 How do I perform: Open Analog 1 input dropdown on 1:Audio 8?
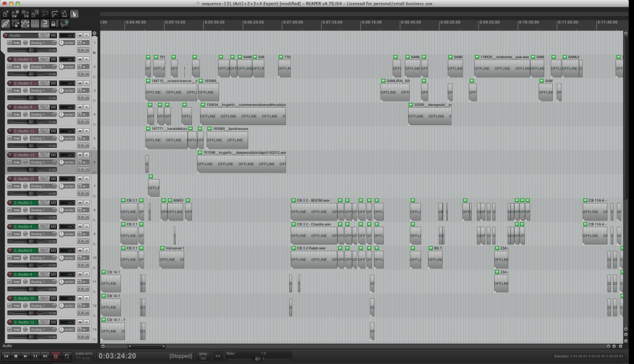(x=43, y=282)
